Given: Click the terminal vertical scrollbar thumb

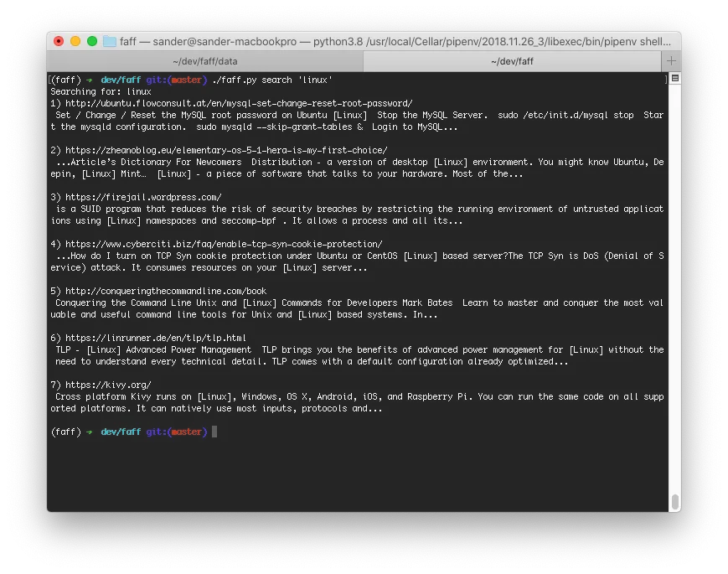Looking at the screenshot, I should coord(675,502).
